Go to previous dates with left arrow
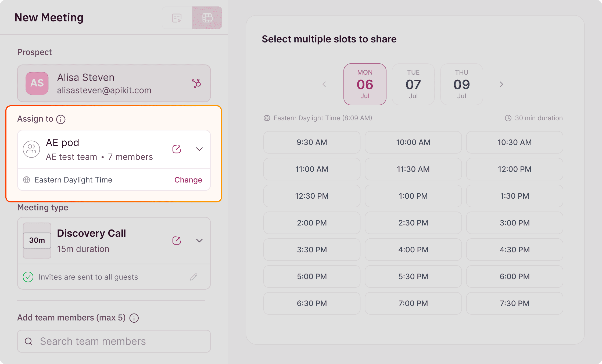 324,84
